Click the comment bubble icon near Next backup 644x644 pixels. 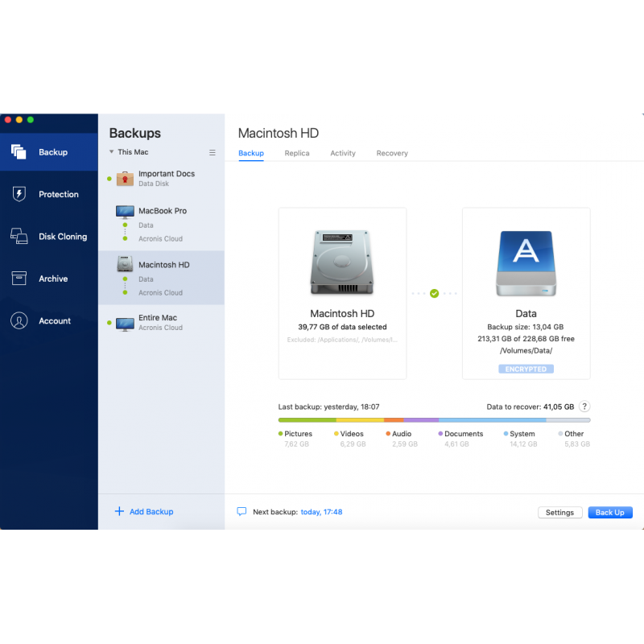coord(242,512)
